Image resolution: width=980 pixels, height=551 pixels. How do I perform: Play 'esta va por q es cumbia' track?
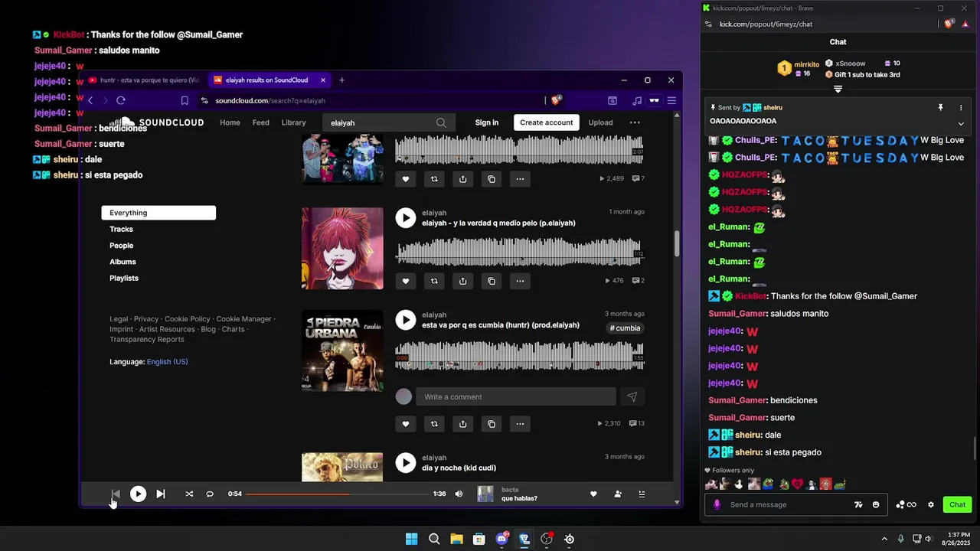406,320
